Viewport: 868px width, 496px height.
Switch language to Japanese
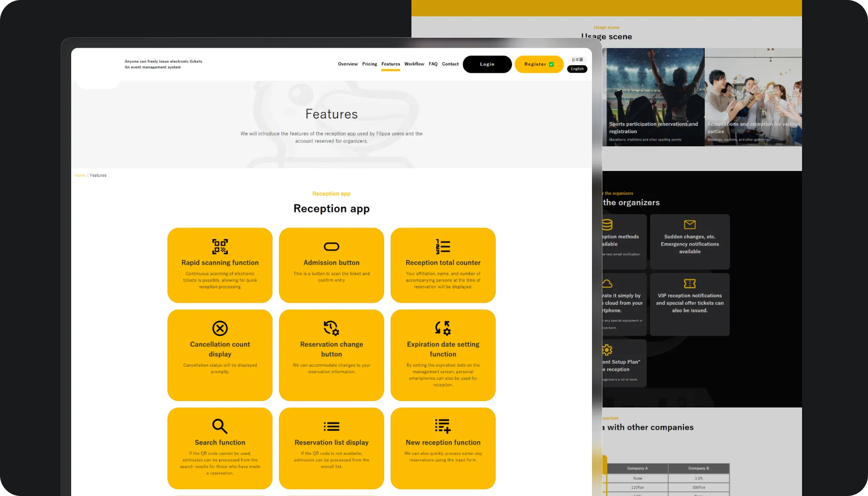[x=577, y=59]
